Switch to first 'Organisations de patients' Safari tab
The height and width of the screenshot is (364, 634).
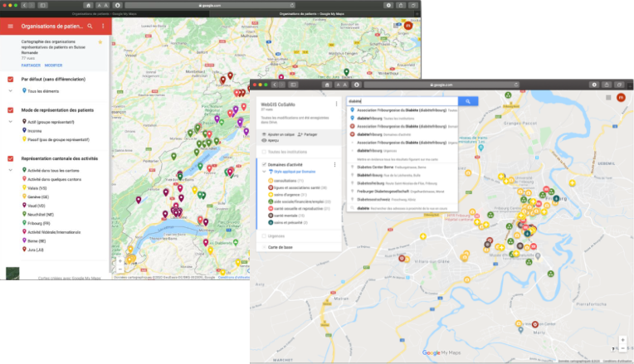click(x=105, y=14)
